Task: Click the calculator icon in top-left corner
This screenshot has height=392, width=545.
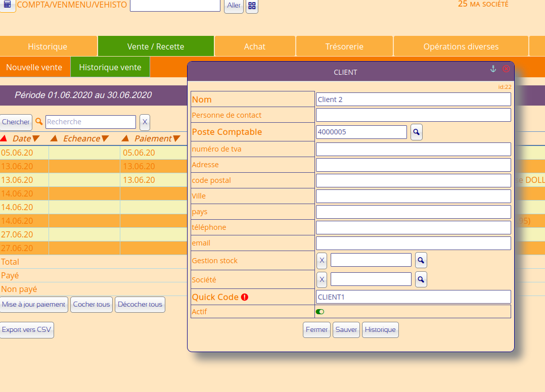Action: pos(8,5)
